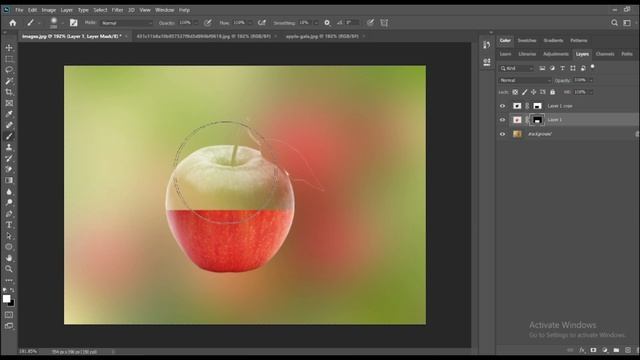Click the foreground color swatch

6,298
